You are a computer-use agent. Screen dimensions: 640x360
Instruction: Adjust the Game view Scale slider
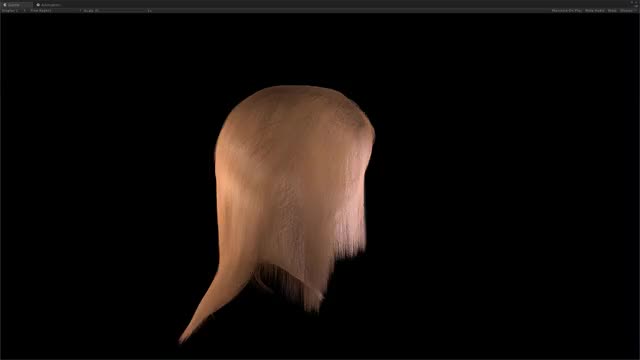[123, 11]
